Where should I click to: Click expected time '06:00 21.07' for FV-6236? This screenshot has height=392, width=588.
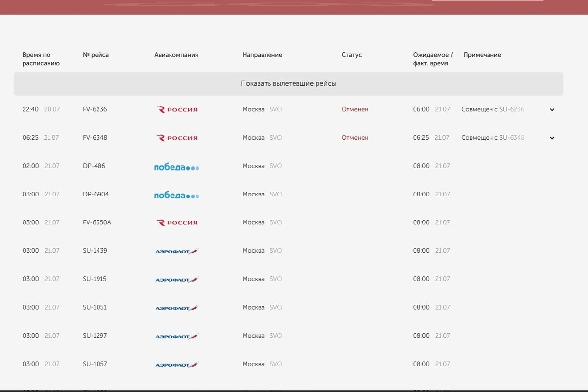(x=432, y=109)
